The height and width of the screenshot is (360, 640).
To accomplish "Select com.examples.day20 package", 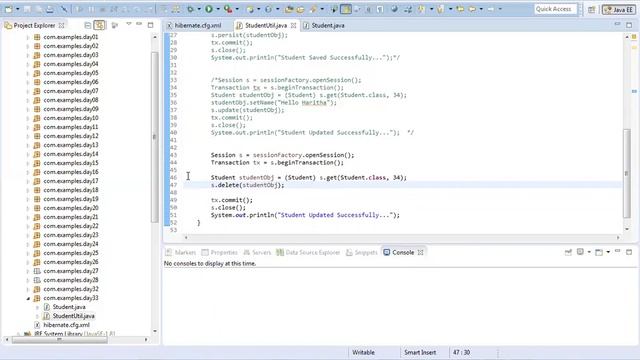I will 71,208.
